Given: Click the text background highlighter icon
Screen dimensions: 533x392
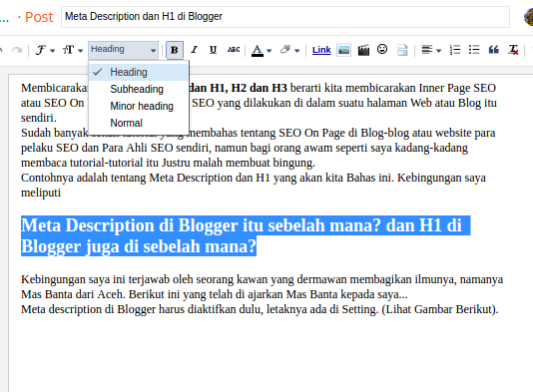Looking at the screenshot, I should (285, 50).
